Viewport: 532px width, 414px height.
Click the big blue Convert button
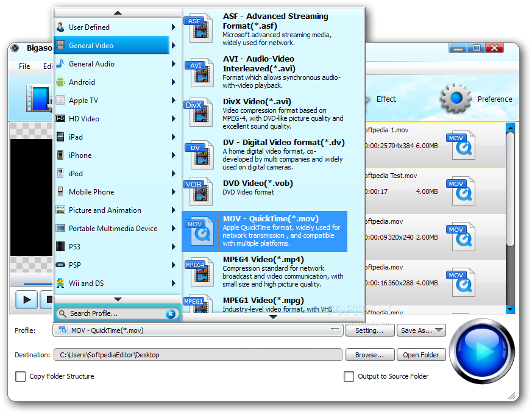(x=482, y=351)
